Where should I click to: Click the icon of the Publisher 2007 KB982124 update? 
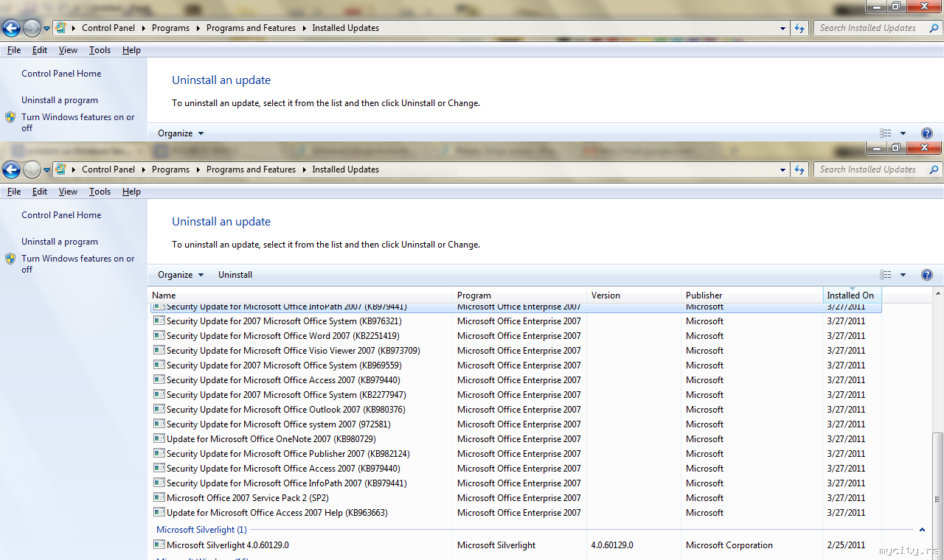coord(159,454)
